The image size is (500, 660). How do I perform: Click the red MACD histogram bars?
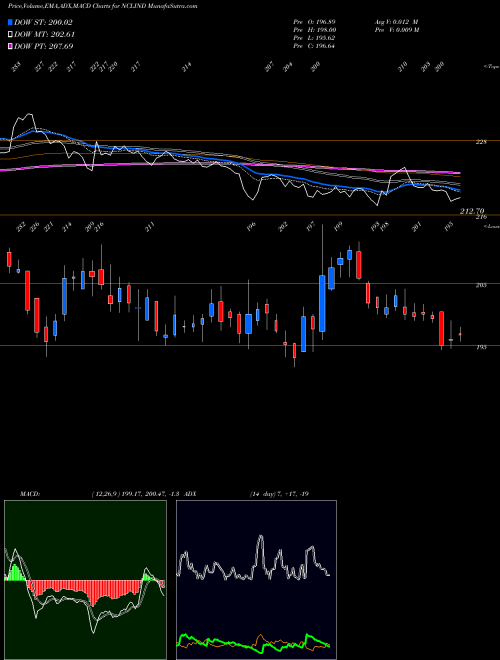pyautogui.click(x=84, y=591)
